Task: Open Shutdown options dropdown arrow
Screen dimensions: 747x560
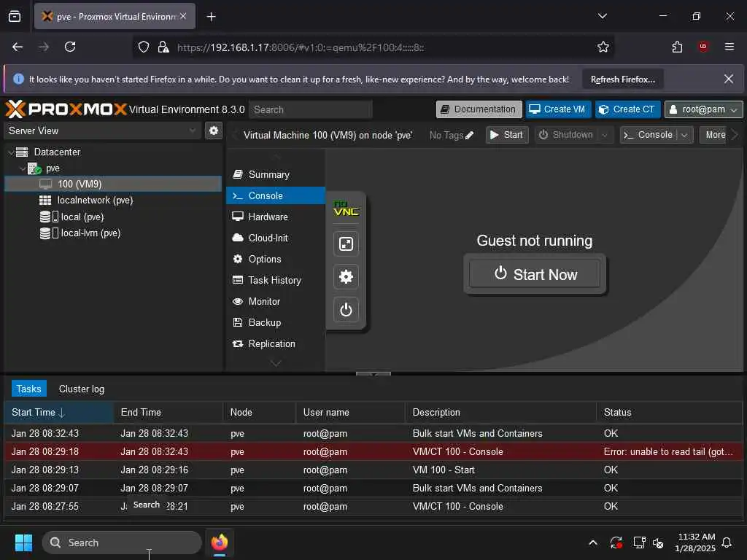Action: (605, 135)
